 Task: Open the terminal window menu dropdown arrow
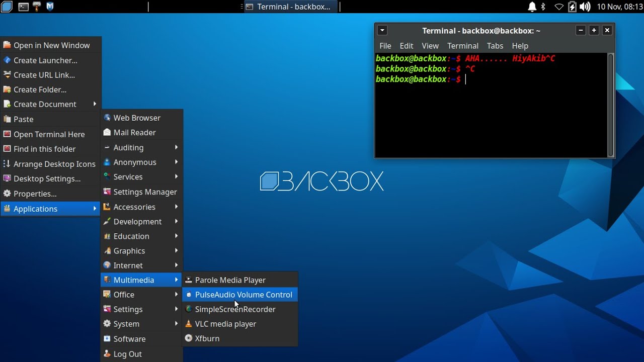(x=382, y=31)
